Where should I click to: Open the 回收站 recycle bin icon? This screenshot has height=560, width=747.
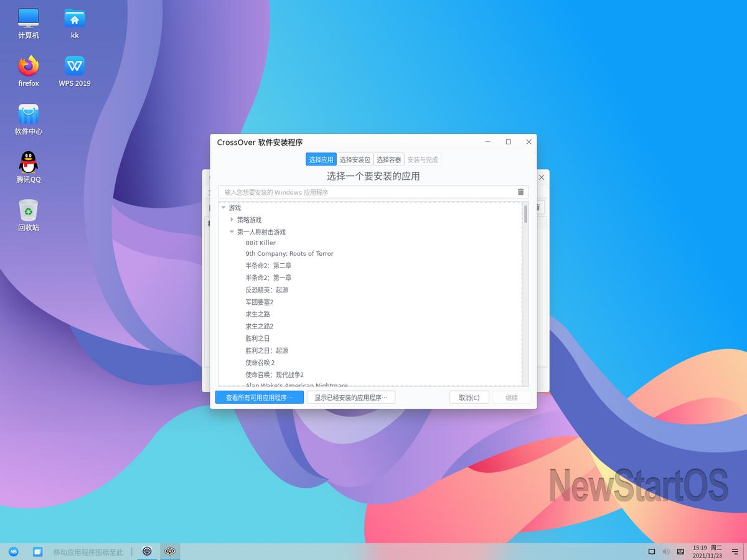(x=29, y=215)
